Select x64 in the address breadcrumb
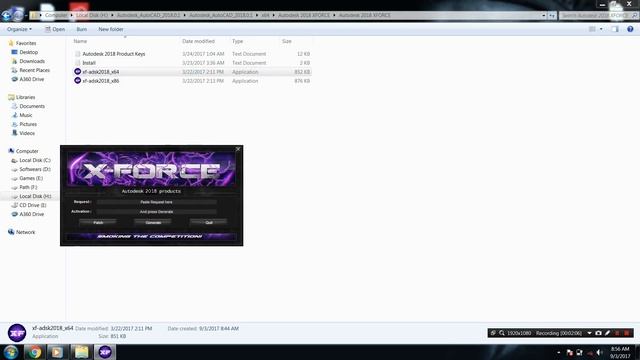Screen dimensions: 640x360 point(265,16)
